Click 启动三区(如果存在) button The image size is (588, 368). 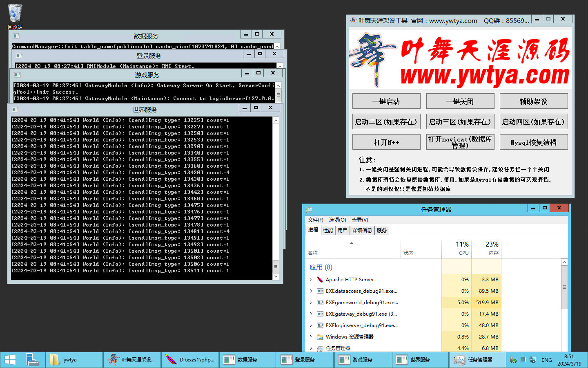(x=460, y=122)
